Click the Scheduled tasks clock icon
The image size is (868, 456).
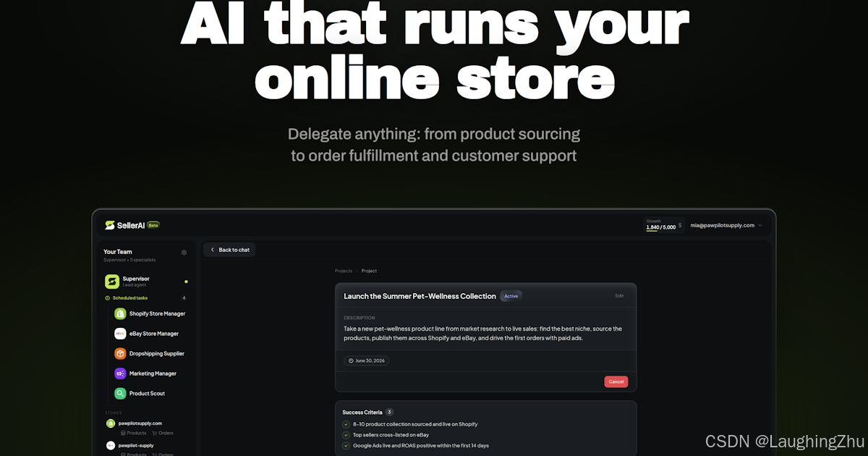click(108, 298)
